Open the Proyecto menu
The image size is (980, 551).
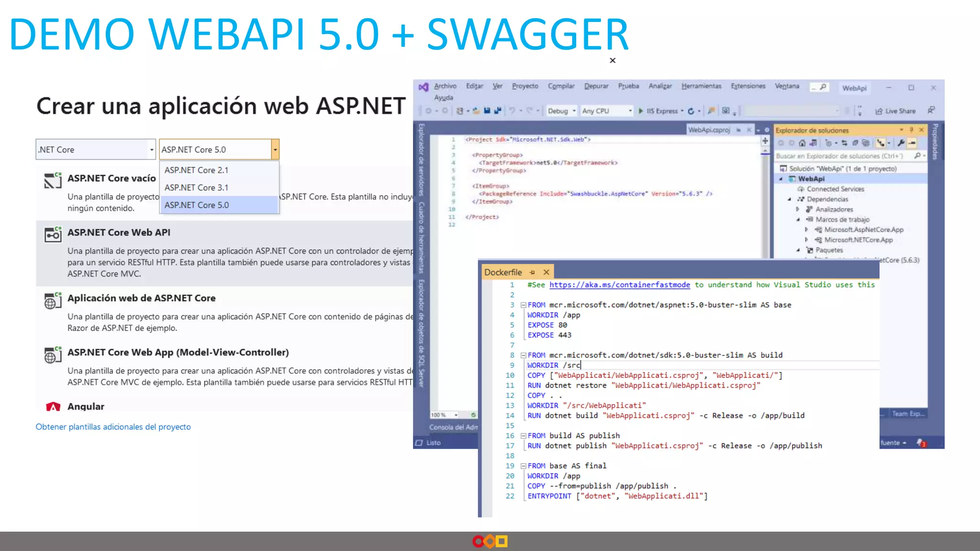(x=525, y=86)
